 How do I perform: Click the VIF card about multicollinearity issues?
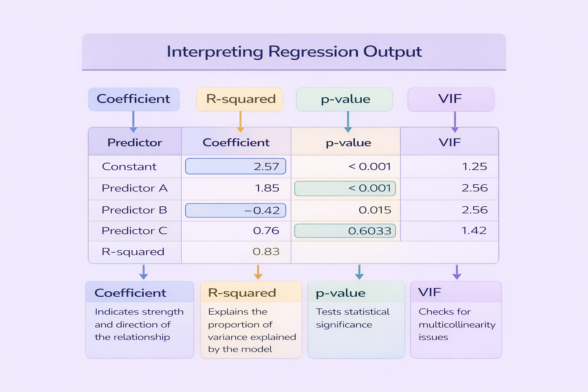456,320
